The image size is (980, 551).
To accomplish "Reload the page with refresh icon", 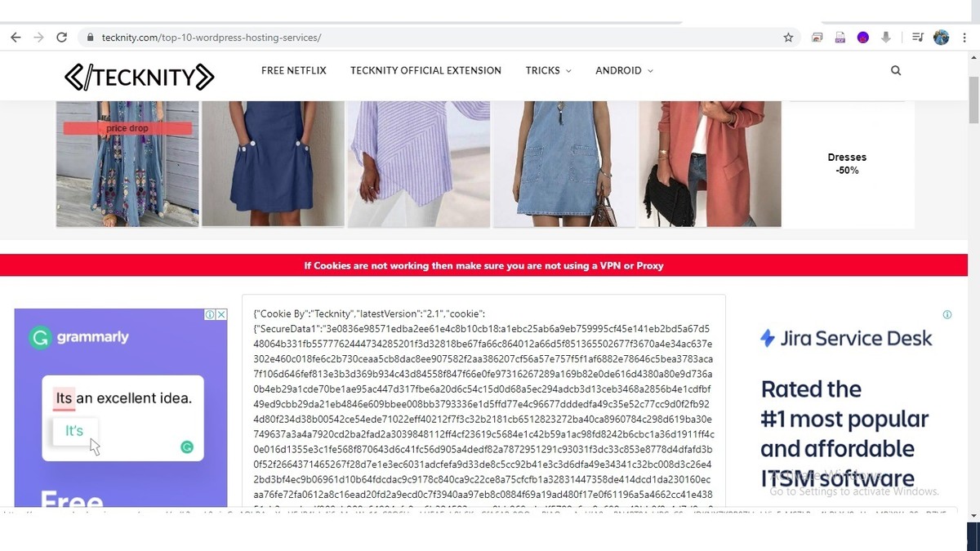I will tap(61, 38).
